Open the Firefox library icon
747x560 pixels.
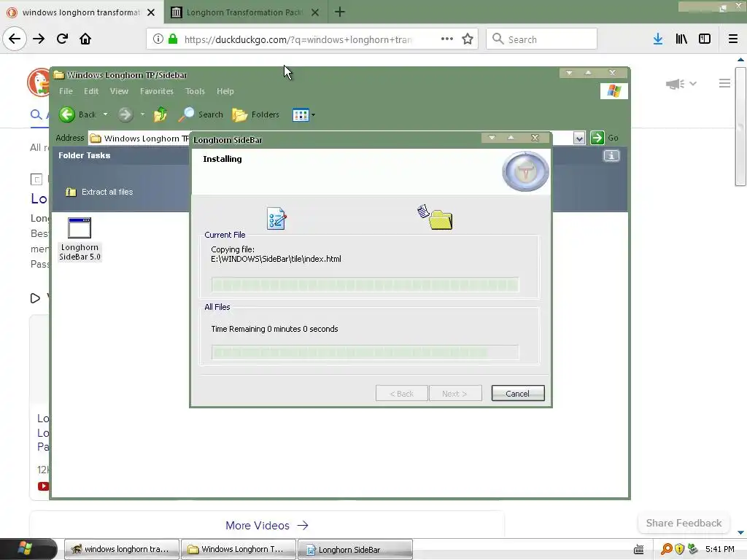[x=681, y=39]
